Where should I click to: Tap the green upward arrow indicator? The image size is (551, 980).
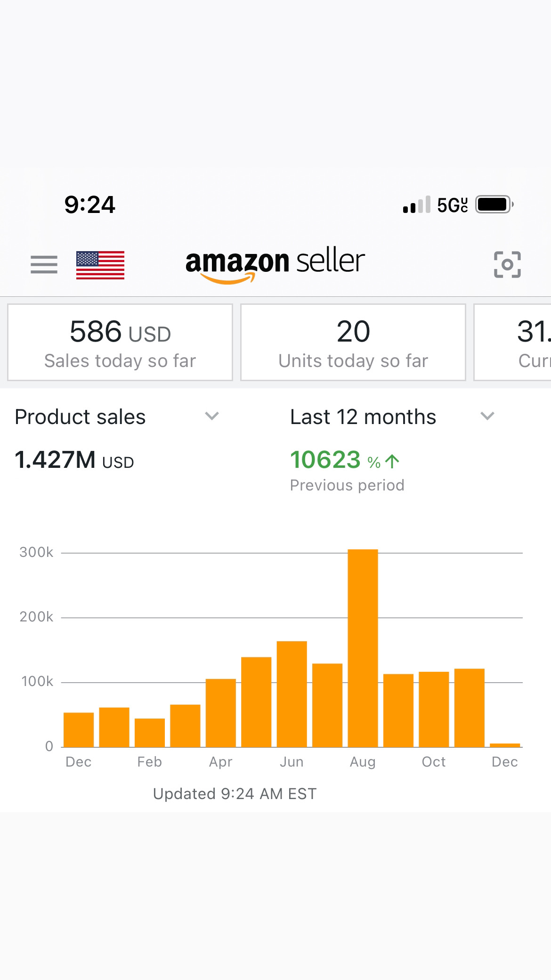coord(392,461)
